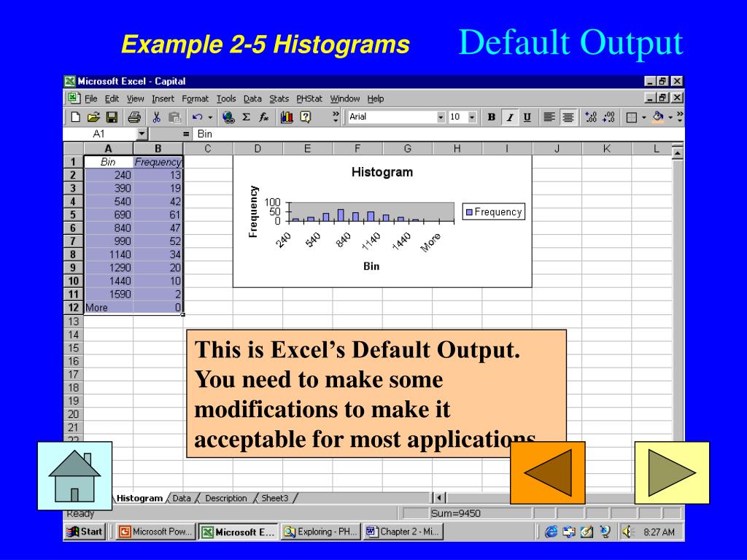Switch to Exploring - PH taskbar button

320,532
